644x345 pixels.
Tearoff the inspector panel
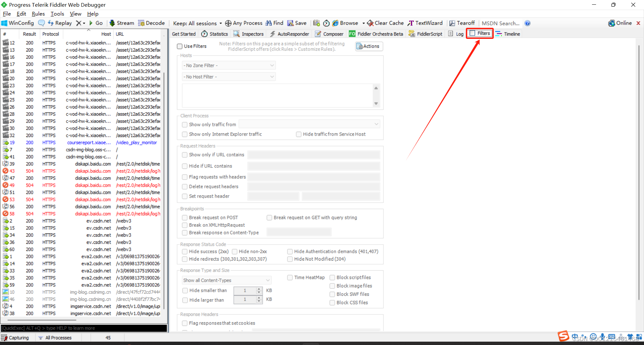tap(462, 23)
